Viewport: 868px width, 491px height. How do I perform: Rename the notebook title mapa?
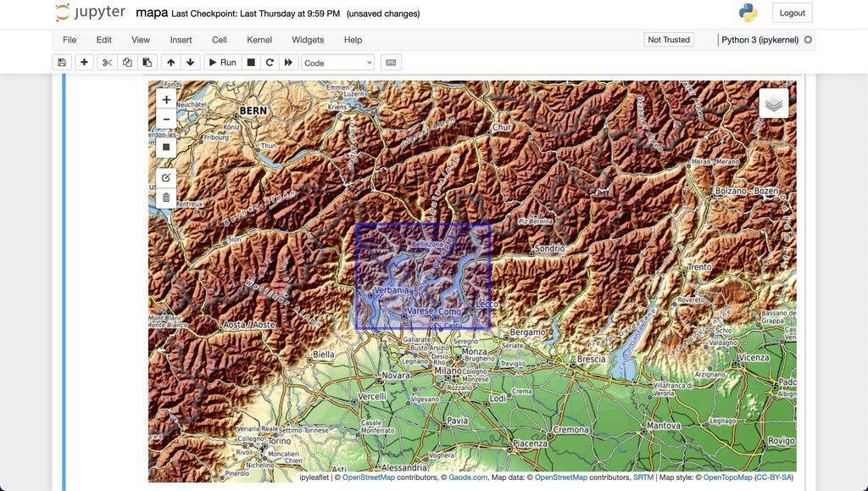152,13
